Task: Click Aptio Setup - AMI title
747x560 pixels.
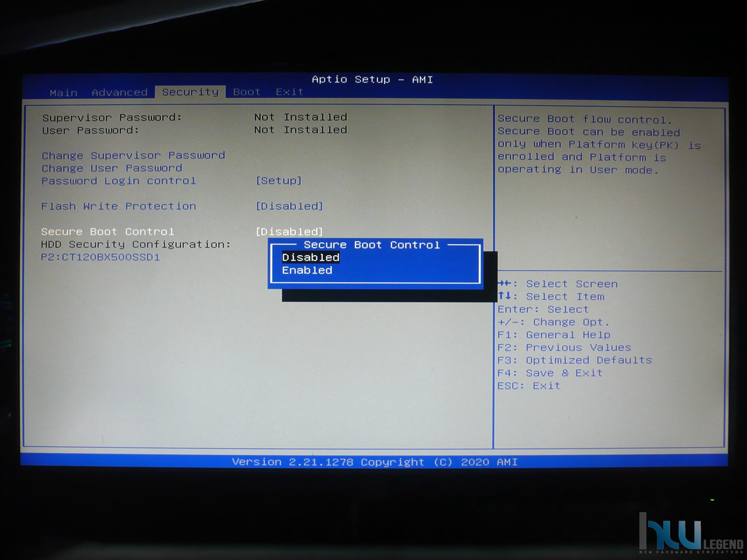Action: 372,79
